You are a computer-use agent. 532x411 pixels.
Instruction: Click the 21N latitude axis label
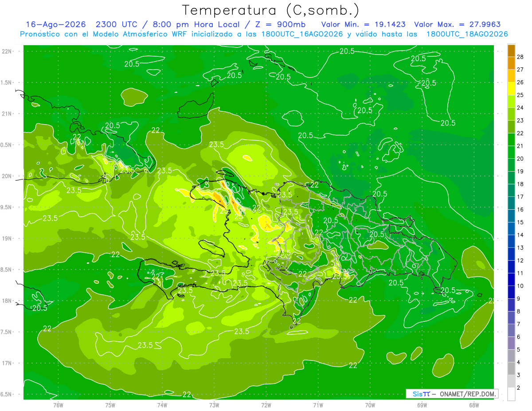point(6,114)
